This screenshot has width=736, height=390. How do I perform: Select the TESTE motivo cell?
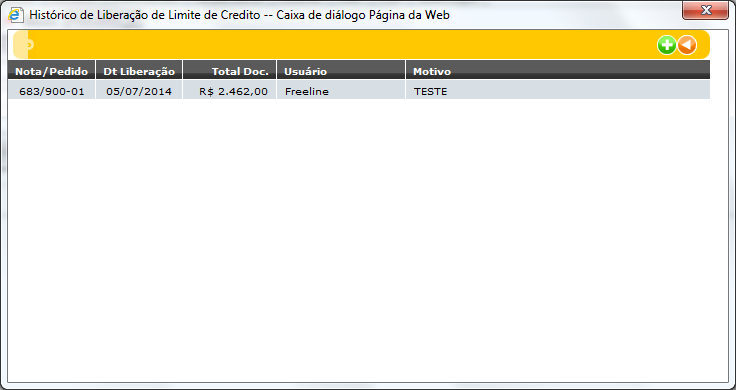pos(558,90)
